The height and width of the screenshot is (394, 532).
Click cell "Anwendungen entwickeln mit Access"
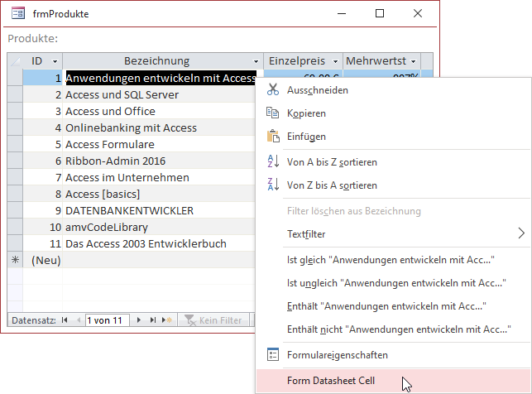(x=160, y=78)
